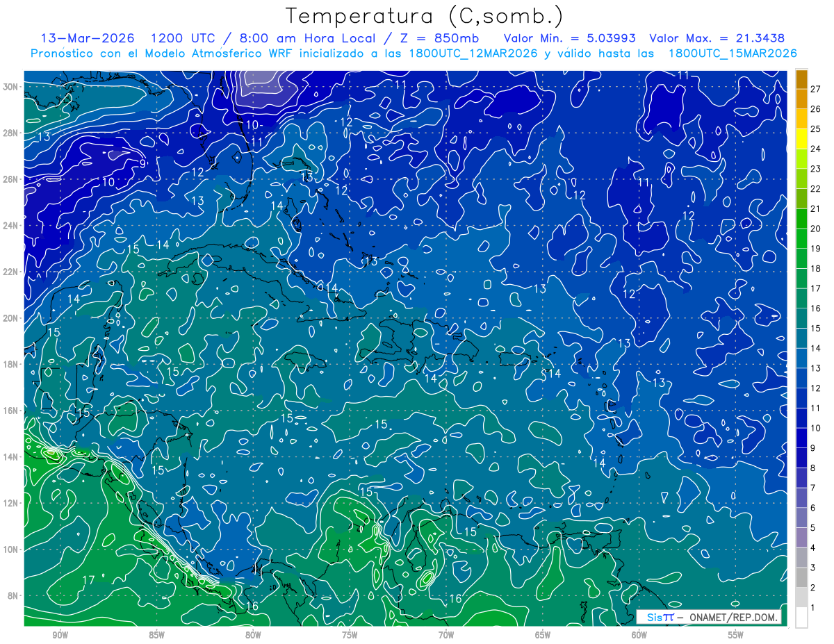
Task: Click the 30N latitude axis label
Action: coord(10,86)
